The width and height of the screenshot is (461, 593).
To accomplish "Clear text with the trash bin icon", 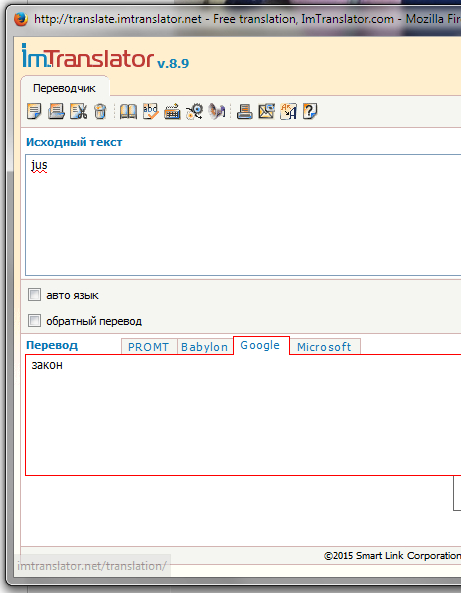I will coord(100,112).
